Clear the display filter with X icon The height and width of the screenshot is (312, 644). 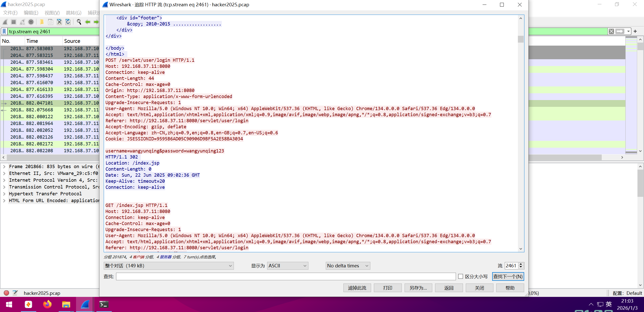pos(611,31)
